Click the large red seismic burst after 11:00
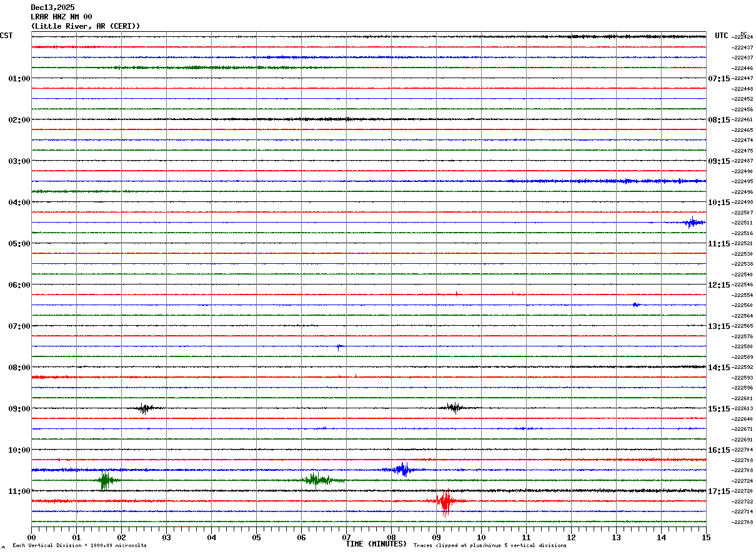 [x=445, y=501]
